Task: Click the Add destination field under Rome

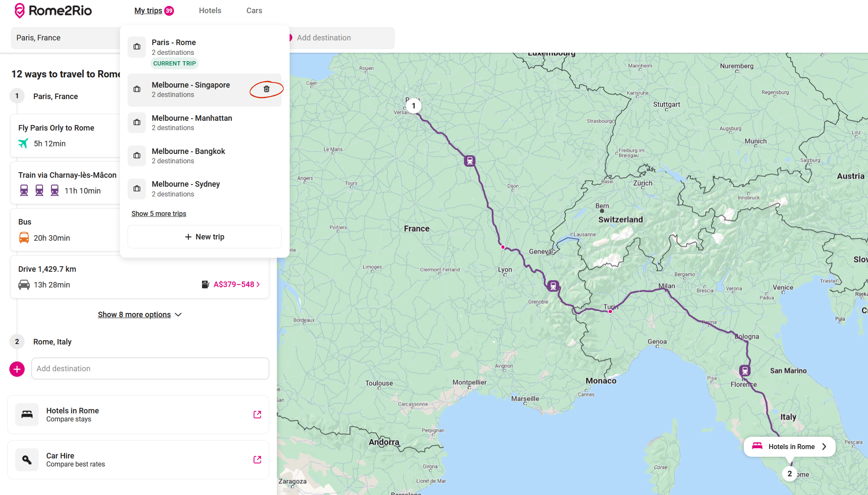Action: coord(150,368)
